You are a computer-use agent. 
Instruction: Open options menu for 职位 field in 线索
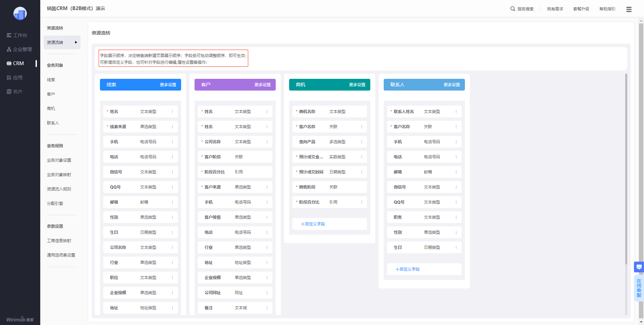[x=172, y=278]
